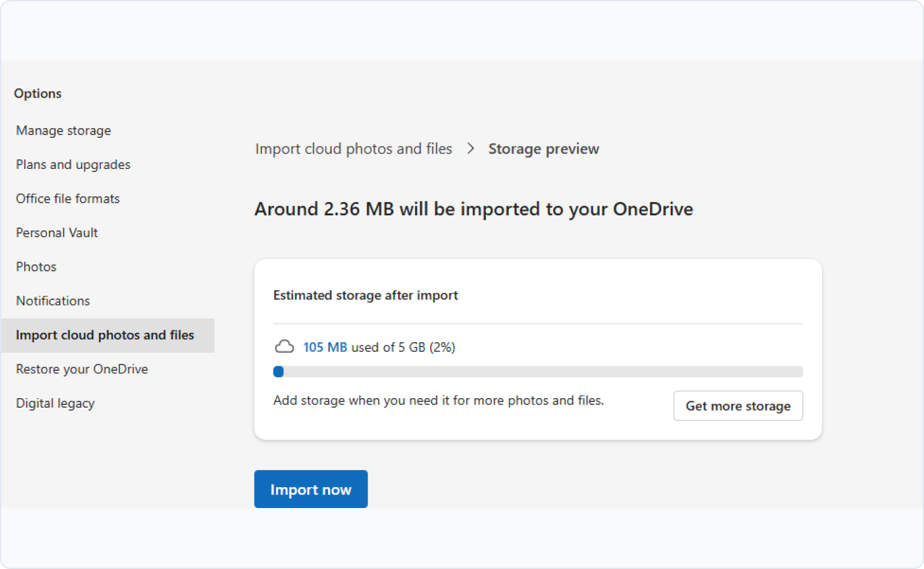
Task: Open Photos settings
Action: tap(36, 267)
